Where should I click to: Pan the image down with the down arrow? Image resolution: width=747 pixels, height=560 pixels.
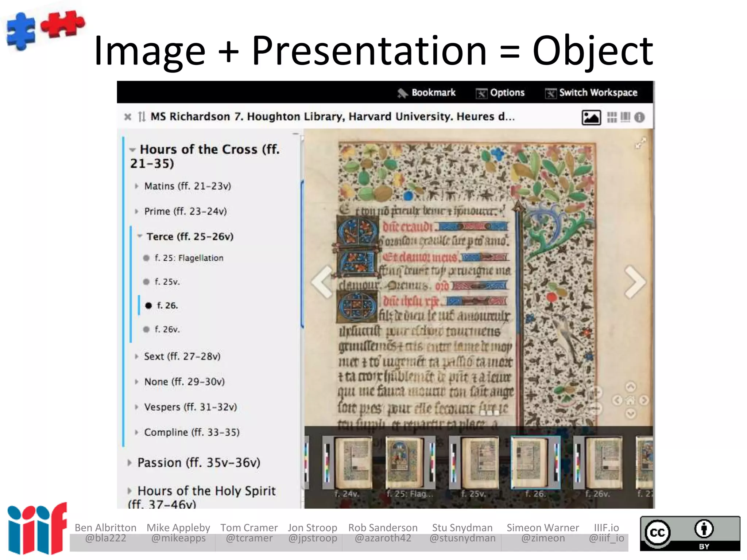point(631,413)
